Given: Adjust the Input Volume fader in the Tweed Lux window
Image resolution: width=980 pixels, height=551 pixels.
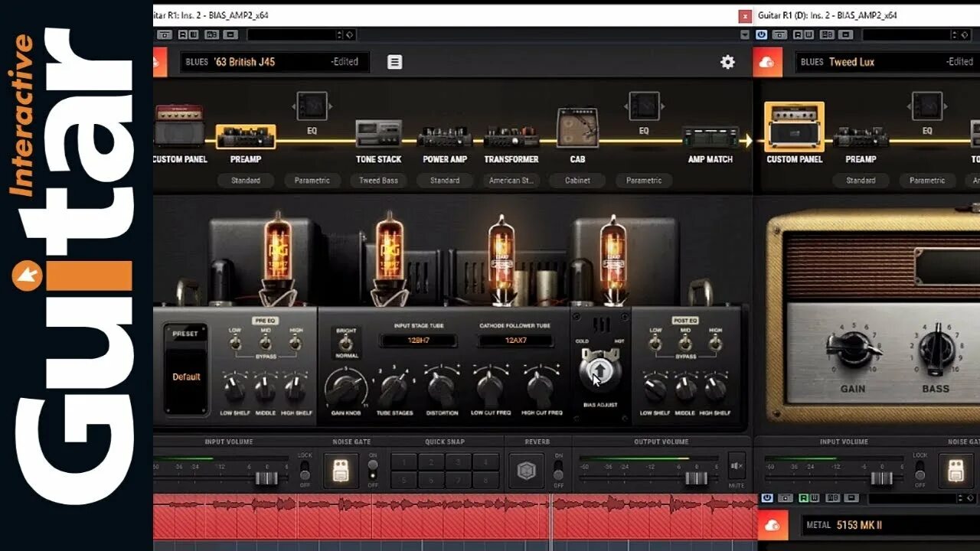Looking at the screenshot, I should 881,478.
